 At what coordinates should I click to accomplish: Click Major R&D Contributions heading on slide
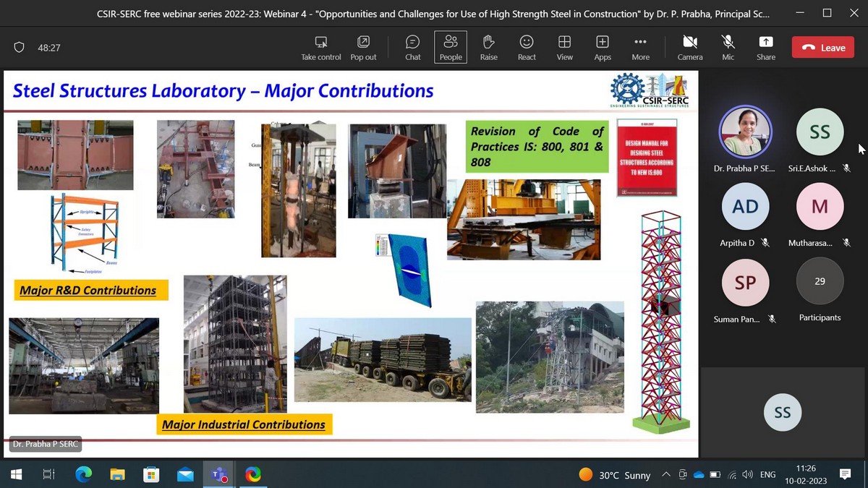click(90, 291)
